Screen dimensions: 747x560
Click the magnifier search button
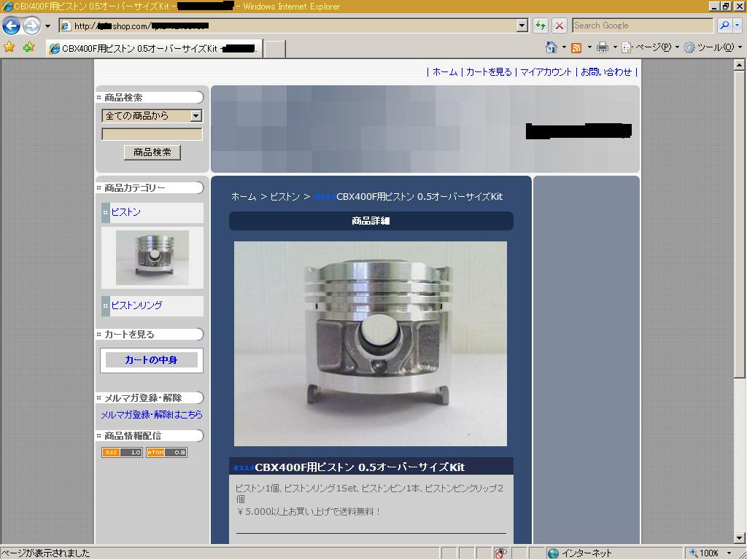724,26
